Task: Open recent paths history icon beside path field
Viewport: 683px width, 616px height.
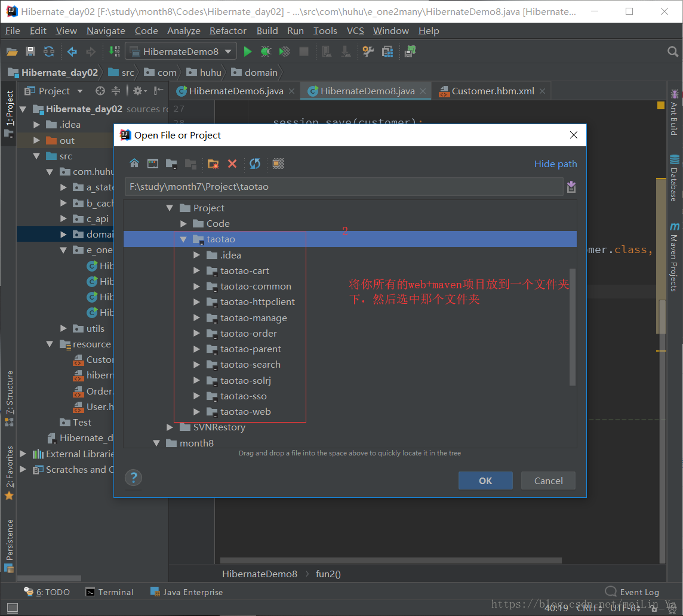Action: click(571, 187)
